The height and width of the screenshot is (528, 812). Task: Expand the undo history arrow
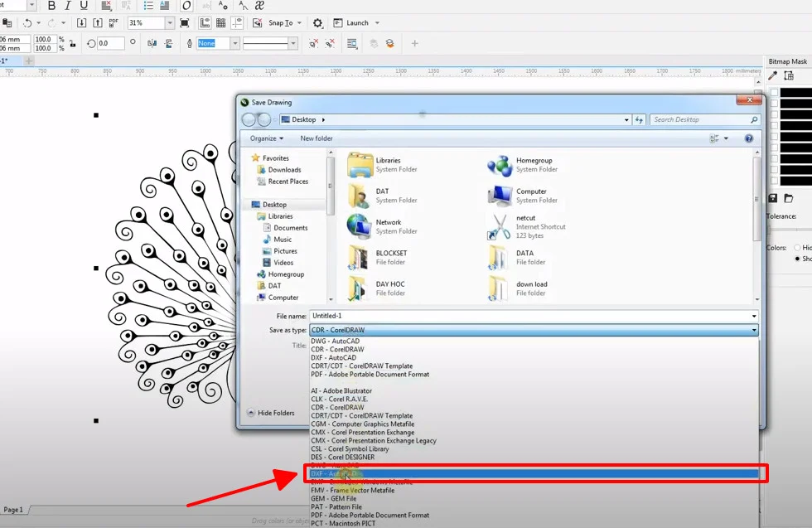[38, 23]
